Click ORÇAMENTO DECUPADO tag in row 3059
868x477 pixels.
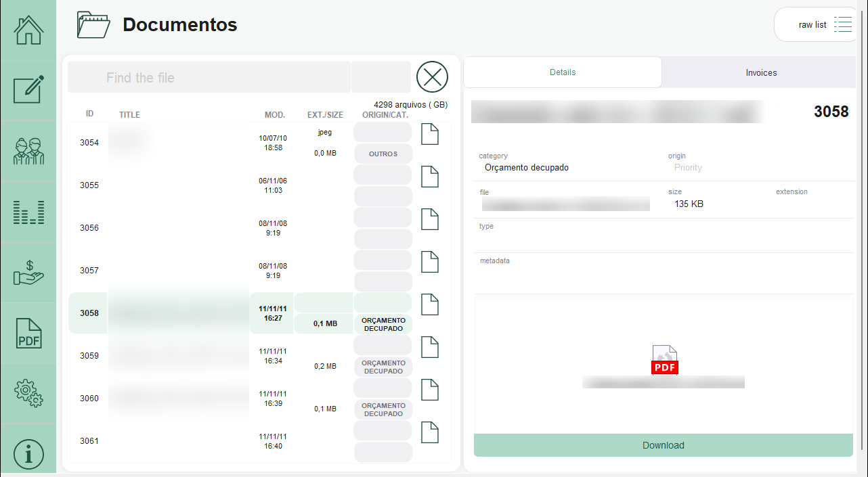(x=383, y=367)
